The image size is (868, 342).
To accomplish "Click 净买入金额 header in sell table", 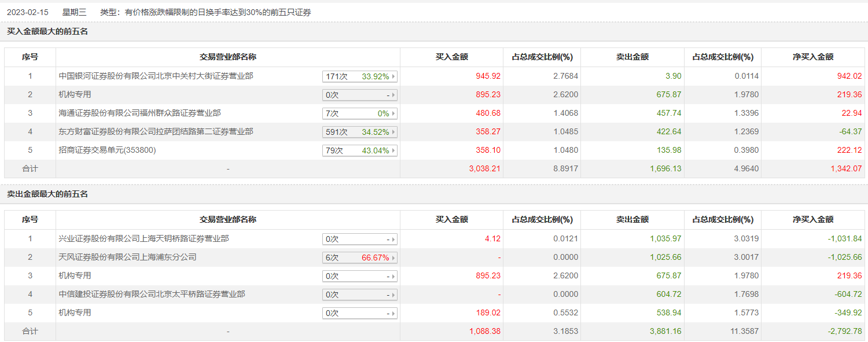I will 813,220.
